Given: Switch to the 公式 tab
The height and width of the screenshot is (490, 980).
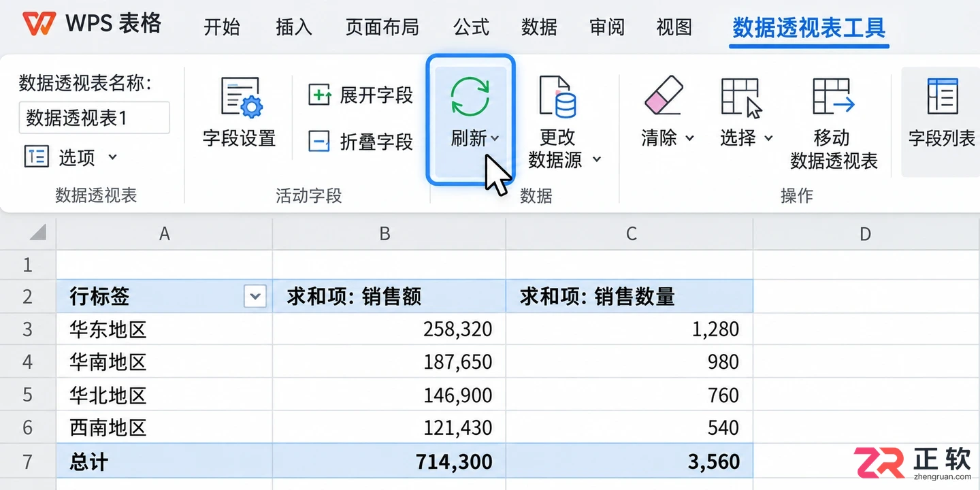Looking at the screenshot, I should pyautogui.click(x=471, y=27).
